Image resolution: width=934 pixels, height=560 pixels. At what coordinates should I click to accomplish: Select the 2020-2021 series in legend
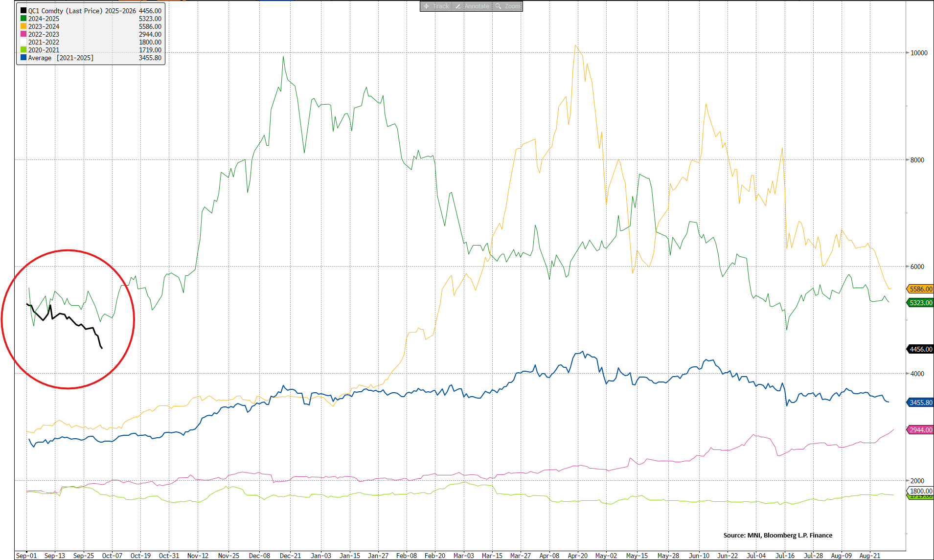[44, 50]
